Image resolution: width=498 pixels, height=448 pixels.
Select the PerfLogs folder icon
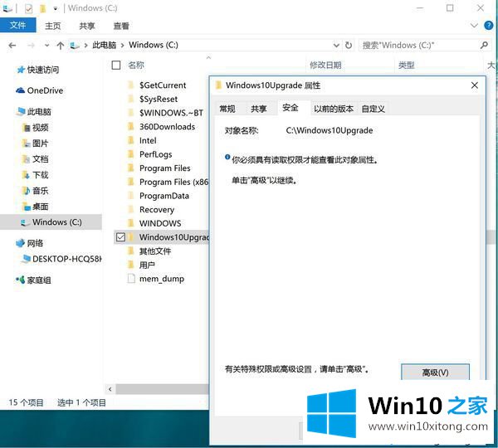[130, 154]
